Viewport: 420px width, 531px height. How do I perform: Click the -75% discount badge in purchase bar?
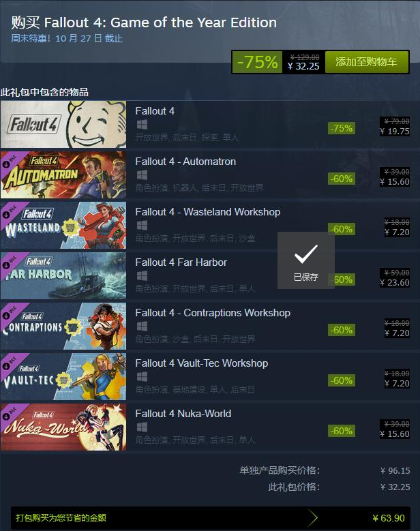point(258,62)
